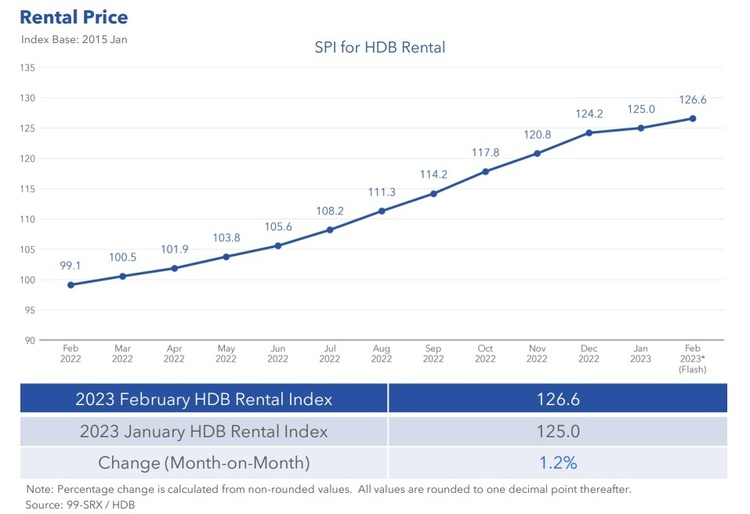750x514 pixels.
Task: Select the Nov 2022 data point 120.8
Action: (537, 153)
